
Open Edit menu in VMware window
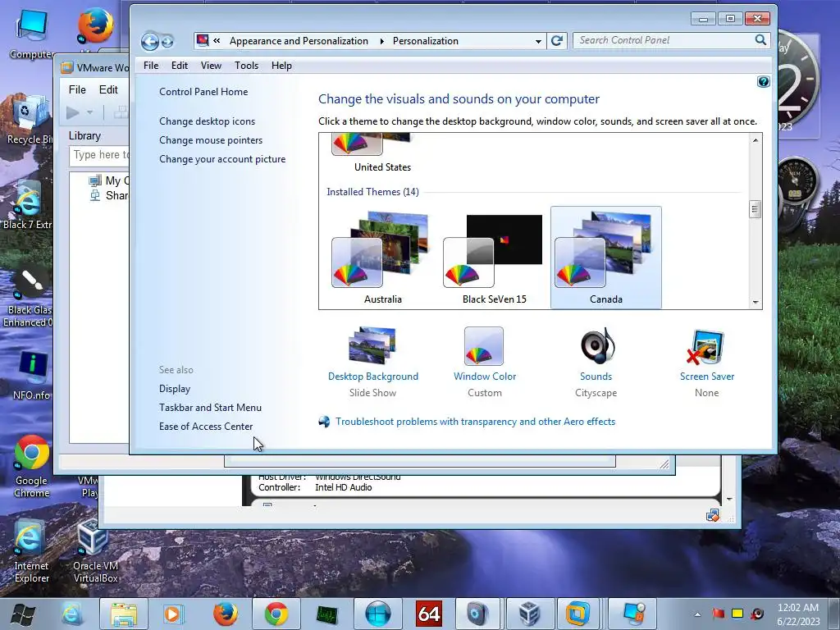coord(108,89)
